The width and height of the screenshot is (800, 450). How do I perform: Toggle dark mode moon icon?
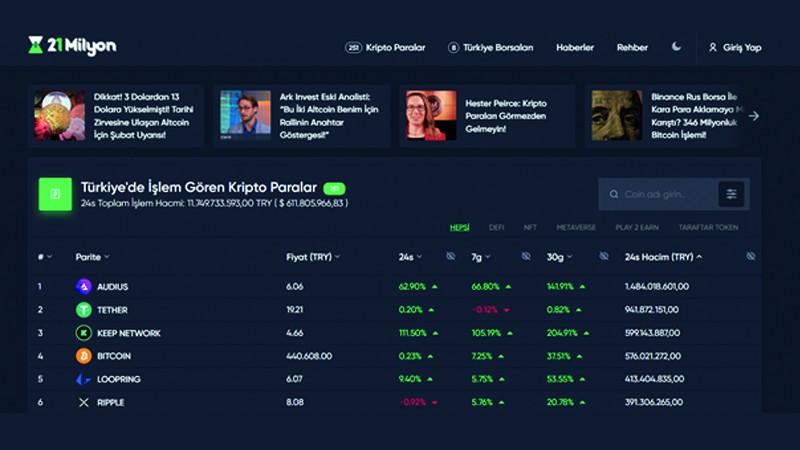pos(676,47)
